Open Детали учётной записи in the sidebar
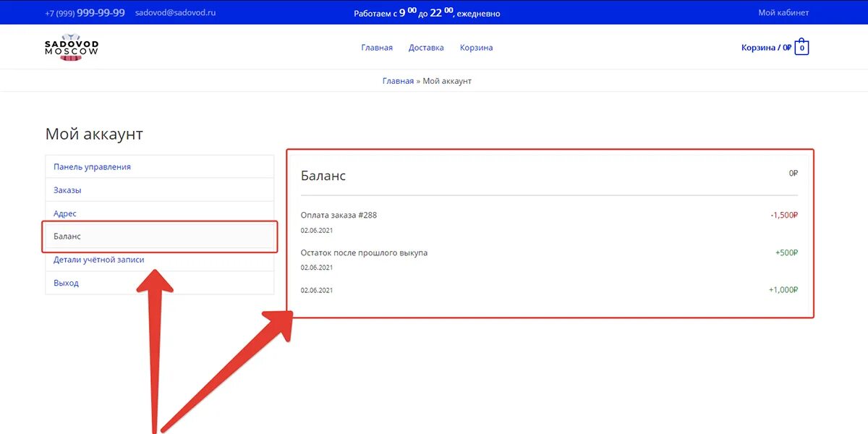Image resolution: width=868 pixels, height=434 pixels. 160,260
